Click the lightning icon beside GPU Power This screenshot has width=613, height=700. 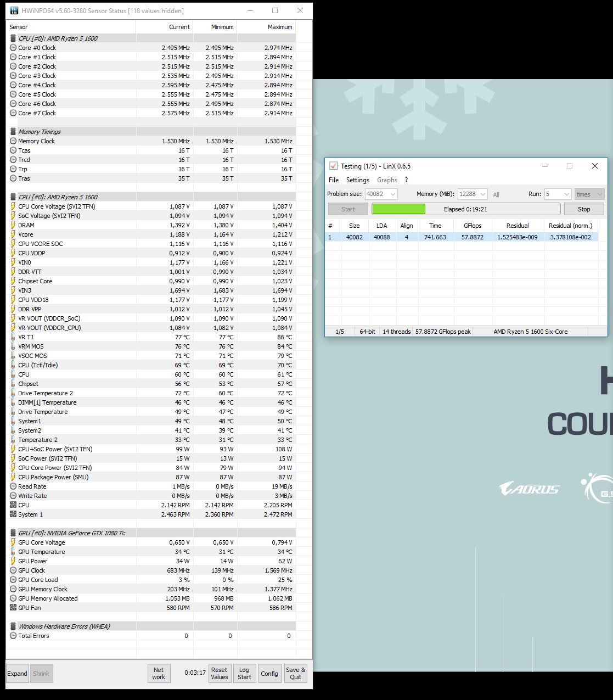13,561
